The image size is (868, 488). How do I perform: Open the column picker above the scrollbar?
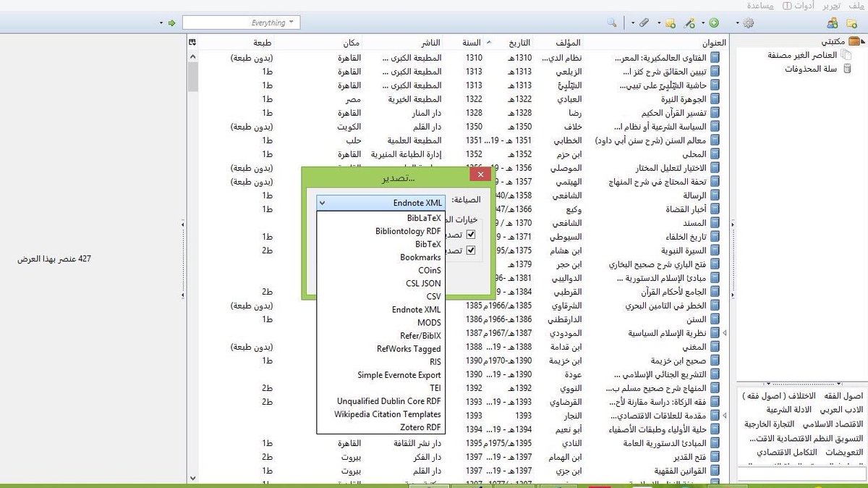coord(192,42)
